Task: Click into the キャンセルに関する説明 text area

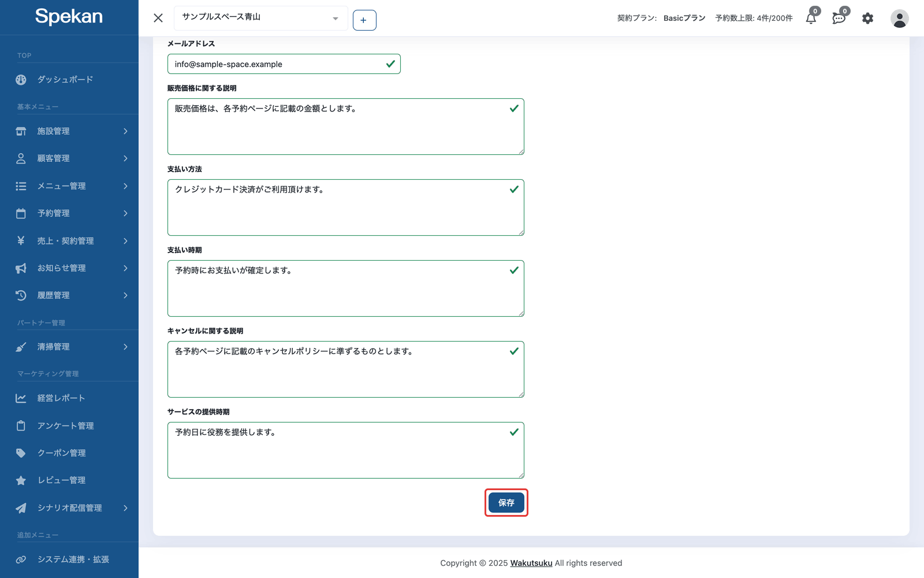Action: [x=346, y=369]
